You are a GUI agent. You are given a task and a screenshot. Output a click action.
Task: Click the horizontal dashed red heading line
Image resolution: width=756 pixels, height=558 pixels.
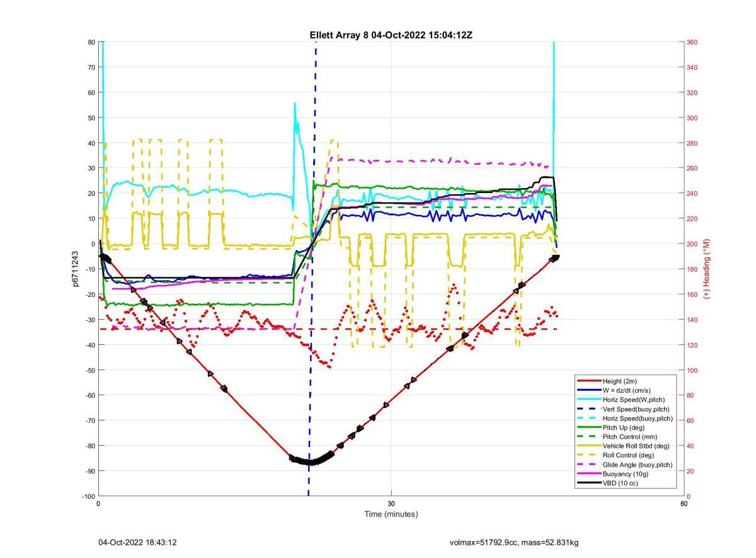click(x=328, y=329)
